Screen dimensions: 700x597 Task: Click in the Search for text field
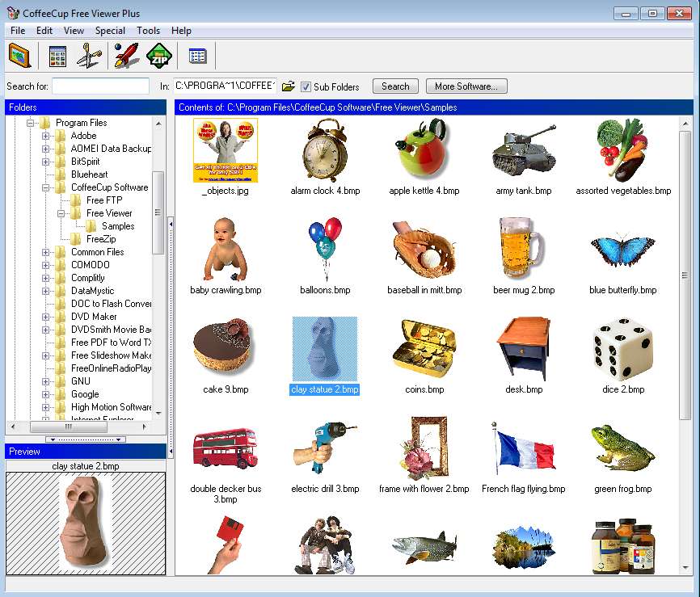pyautogui.click(x=101, y=86)
